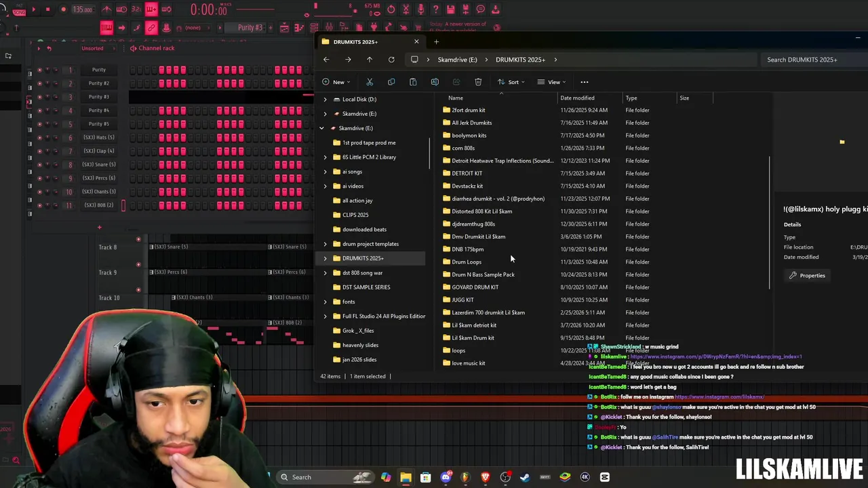Click Track 8 label in the playlist
Image resolution: width=868 pixels, height=488 pixels.
108,247
